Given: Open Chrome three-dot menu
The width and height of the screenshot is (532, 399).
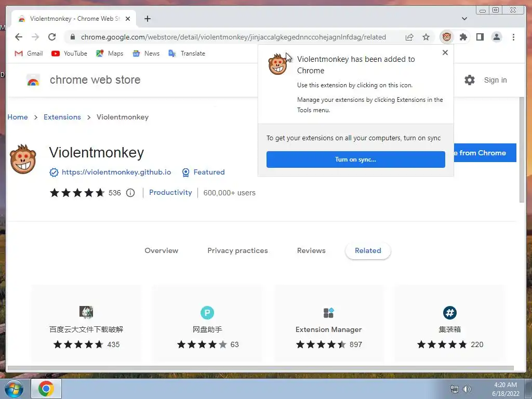Looking at the screenshot, I should coord(513,37).
